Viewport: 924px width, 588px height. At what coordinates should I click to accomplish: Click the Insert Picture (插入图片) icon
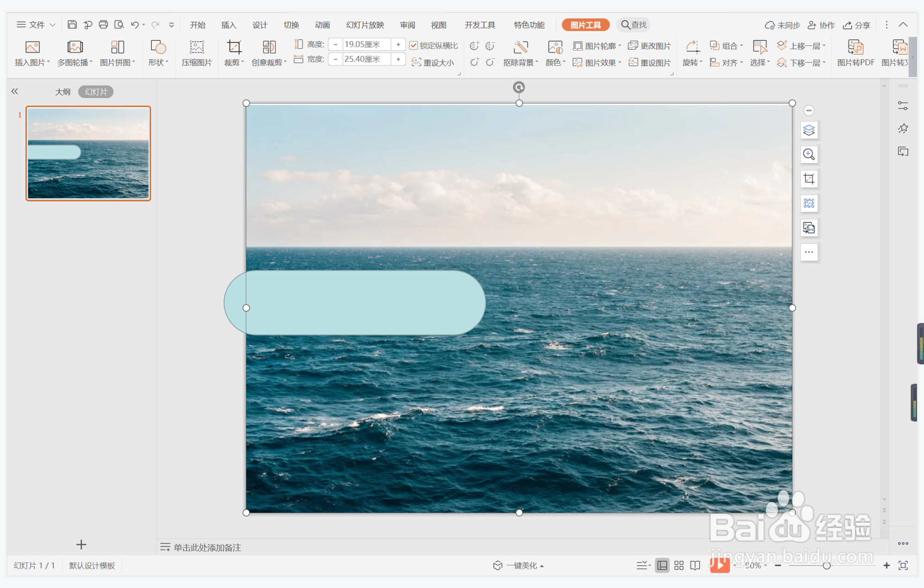[32, 47]
